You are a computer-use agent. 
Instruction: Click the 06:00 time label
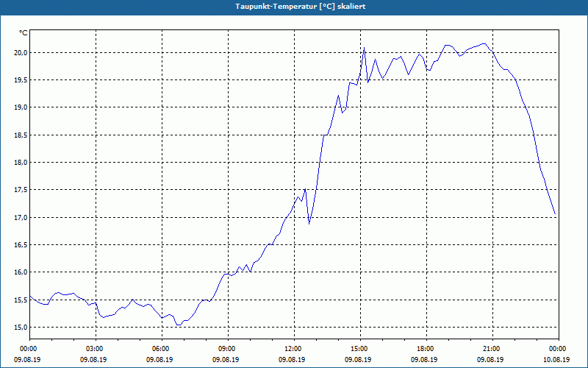click(162, 349)
